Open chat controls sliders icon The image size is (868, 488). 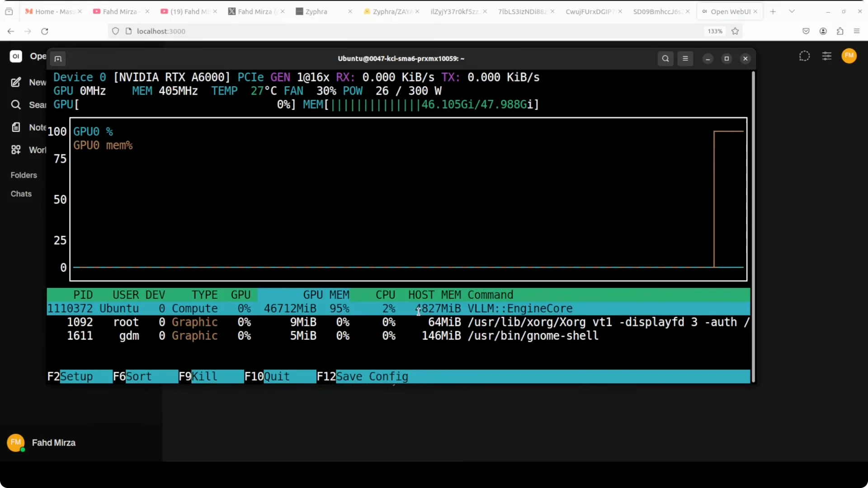[827, 56]
